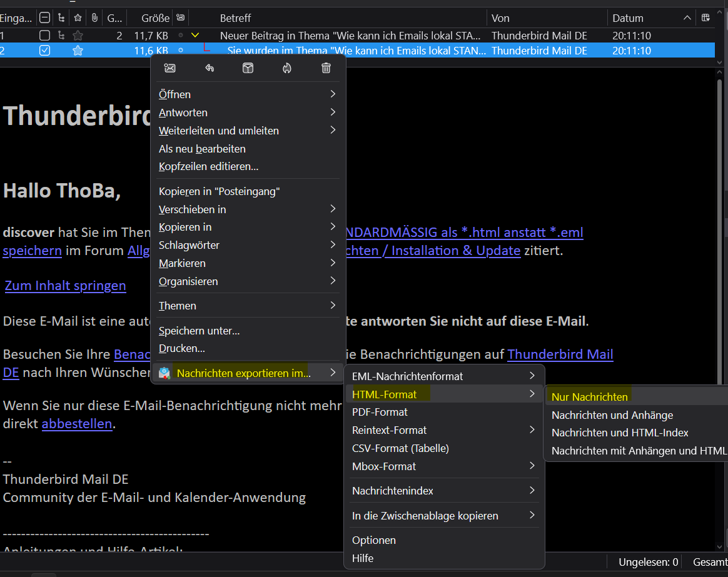
Task: Uncheck the selected message's checkbox
Action: (x=44, y=51)
